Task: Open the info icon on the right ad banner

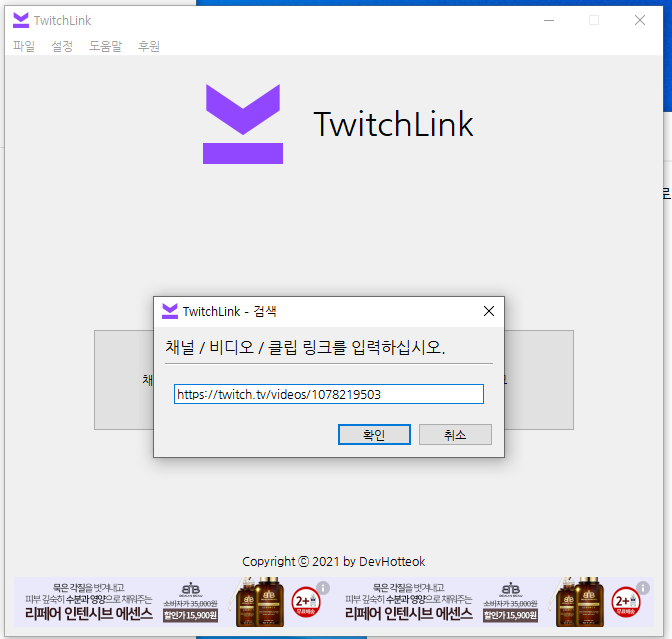Action: point(643,588)
